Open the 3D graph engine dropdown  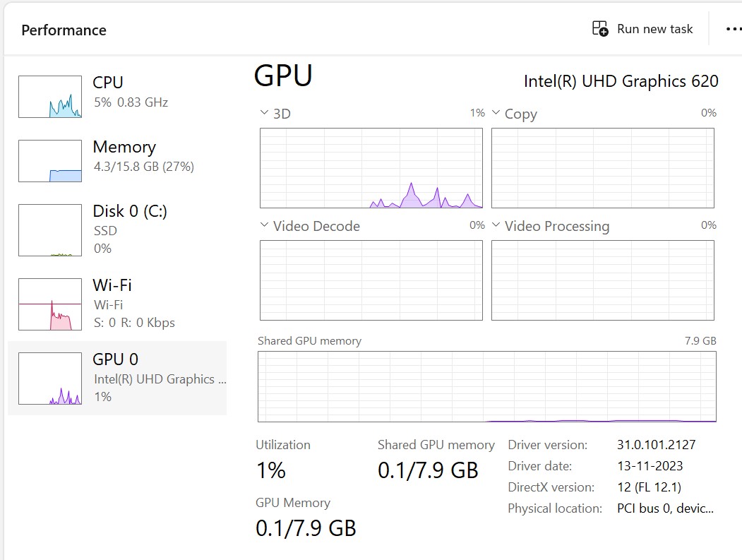(265, 113)
